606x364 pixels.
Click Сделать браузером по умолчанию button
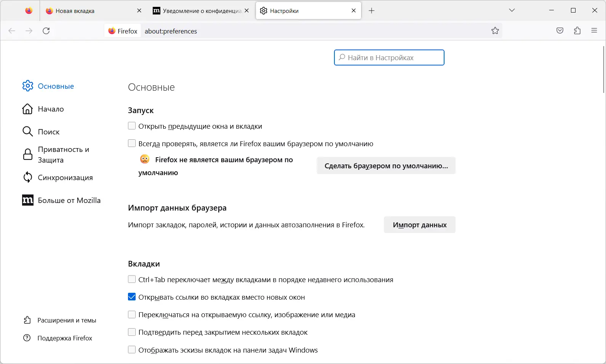pyautogui.click(x=386, y=166)
